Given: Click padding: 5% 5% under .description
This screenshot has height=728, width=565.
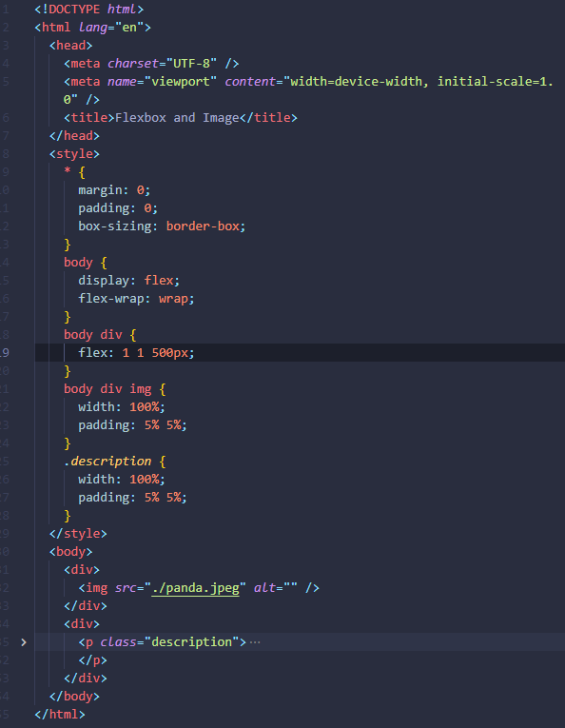Looking at the screenshot, I should [x=132, y=498].
